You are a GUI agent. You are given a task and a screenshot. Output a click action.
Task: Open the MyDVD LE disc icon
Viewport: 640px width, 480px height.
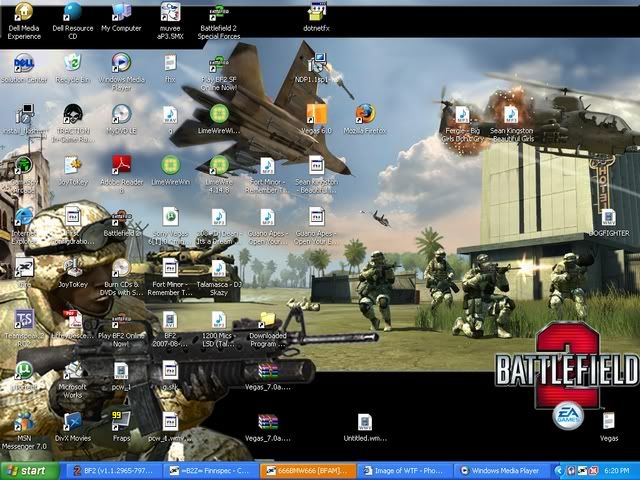[121, 120]
